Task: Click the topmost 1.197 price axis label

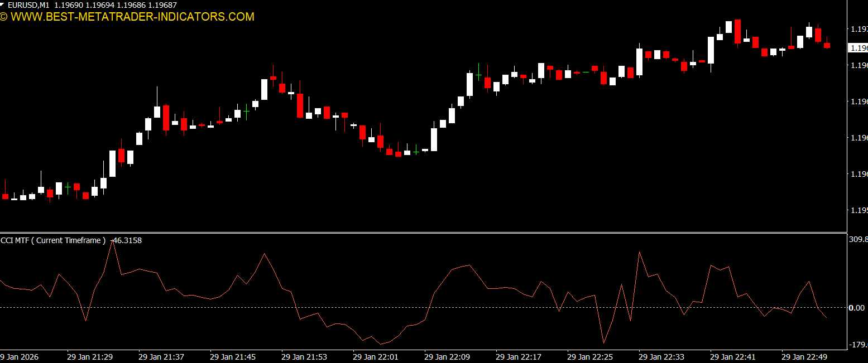Action: pyautogui.click(x=858, y=29)
